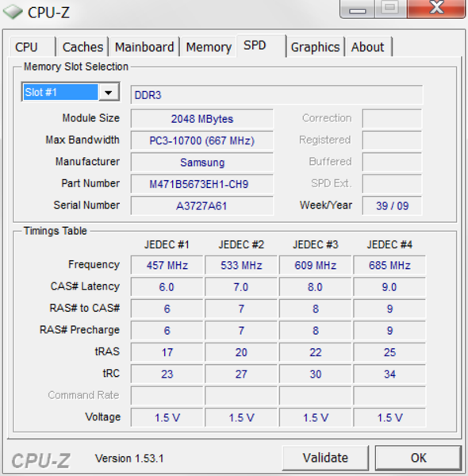Image resolution: width=468 pixels, height=476 pixels.
Task: Open the Slot #1 dropdown arrow
Action: pos(109,92)
